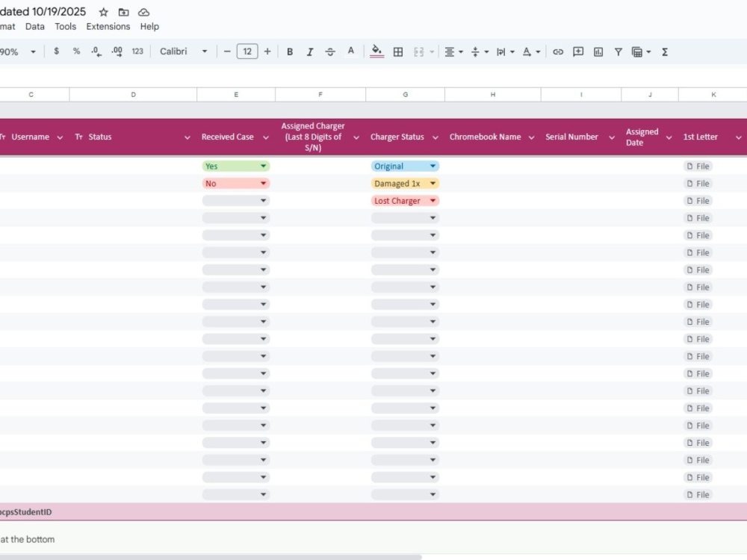Decrease font size with minus button
The width and height of the screenshot is (747, 560).
point(227,52)
